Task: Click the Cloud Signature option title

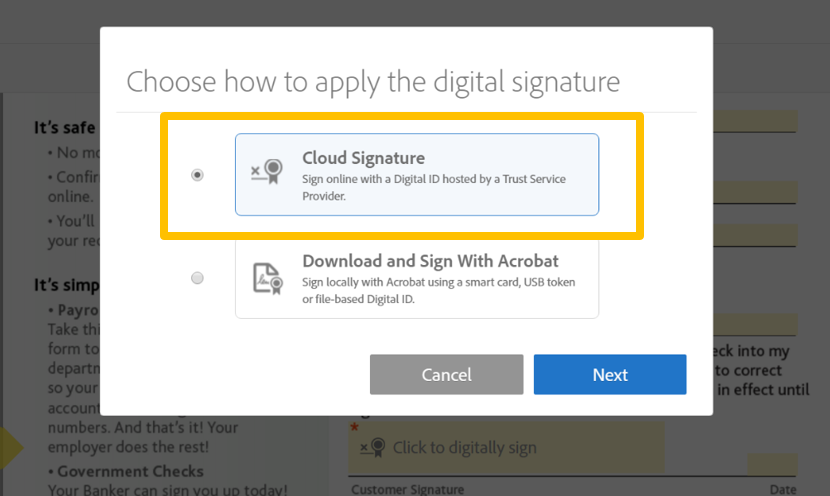Action: click(363, 158)
